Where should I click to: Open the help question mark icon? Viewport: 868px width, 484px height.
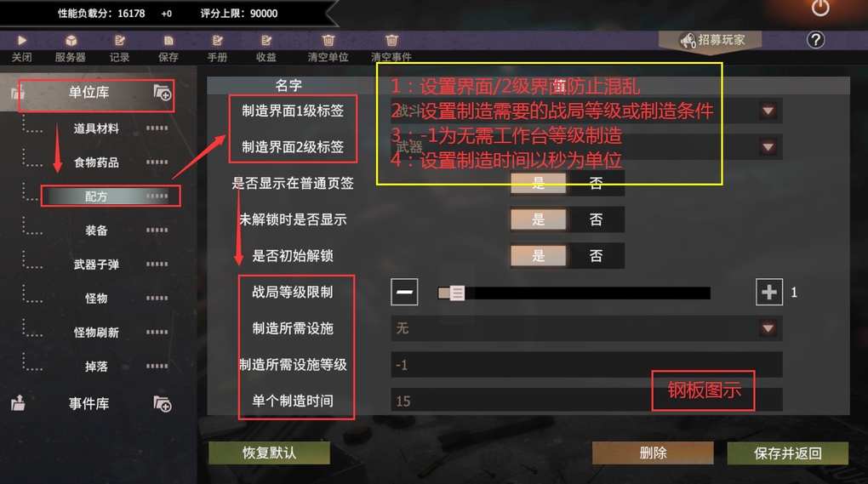pos(815,40)
